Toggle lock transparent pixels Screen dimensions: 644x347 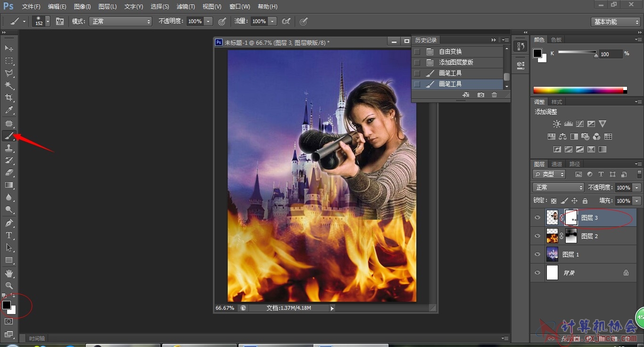554,201
